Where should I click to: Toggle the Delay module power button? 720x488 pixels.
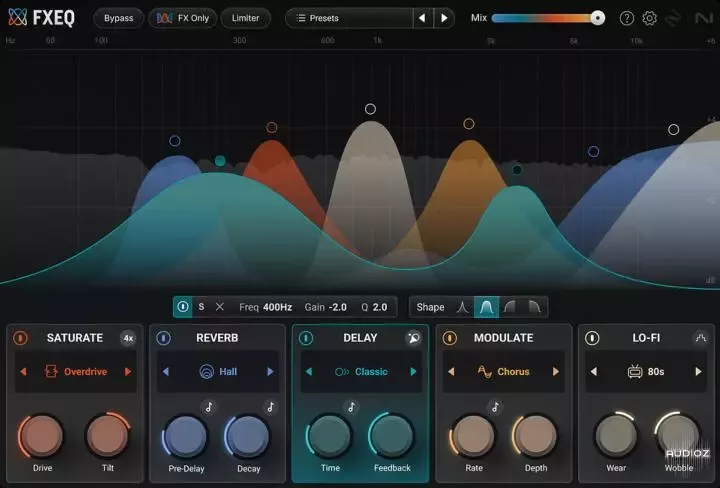point(306,338)
